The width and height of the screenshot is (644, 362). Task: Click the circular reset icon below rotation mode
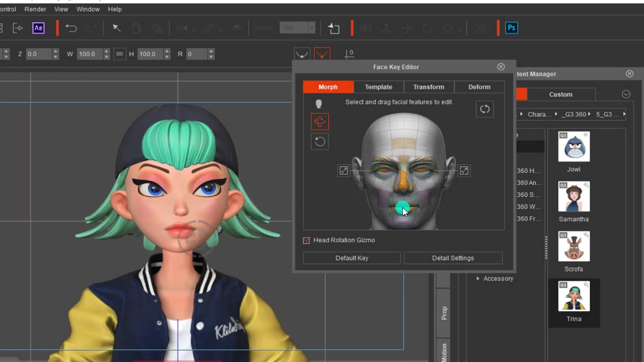click(319, 142)
